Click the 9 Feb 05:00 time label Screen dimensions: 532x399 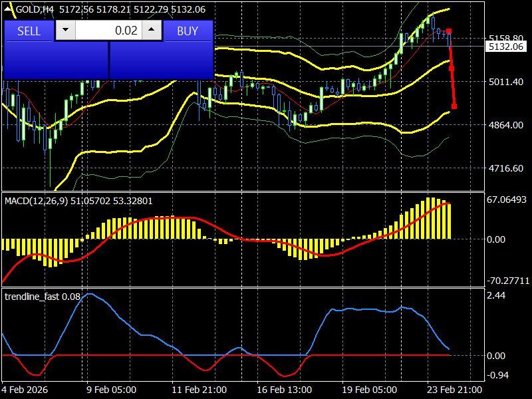pyautogui.click(x=111, y=390)
